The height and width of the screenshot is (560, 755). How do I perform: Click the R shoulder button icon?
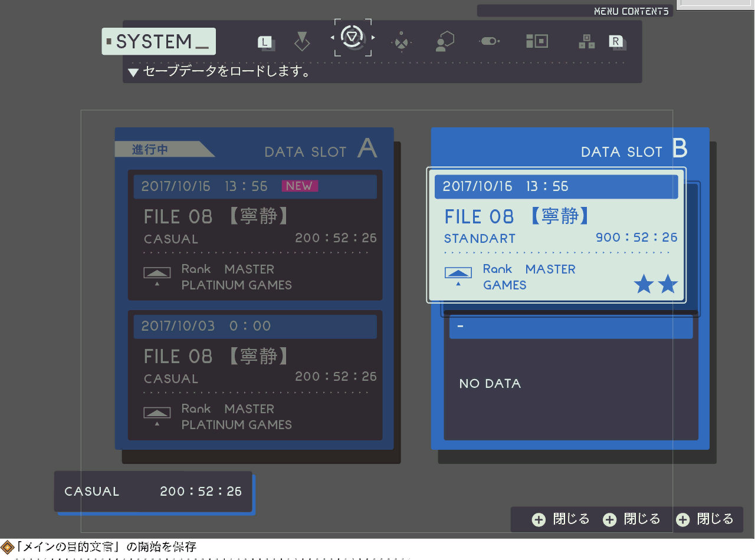(x=617, y=42)
